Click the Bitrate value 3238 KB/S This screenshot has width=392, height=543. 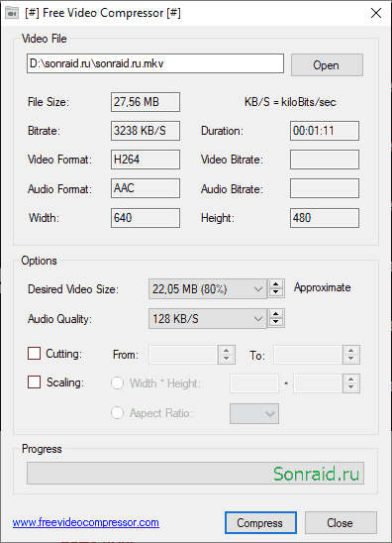[146, 131]
